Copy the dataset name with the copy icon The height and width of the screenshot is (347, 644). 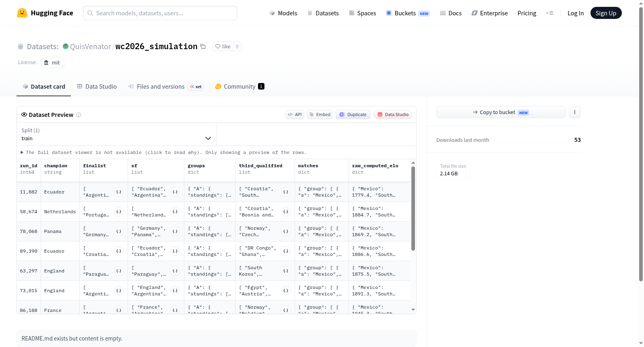(x=203, y=47)
